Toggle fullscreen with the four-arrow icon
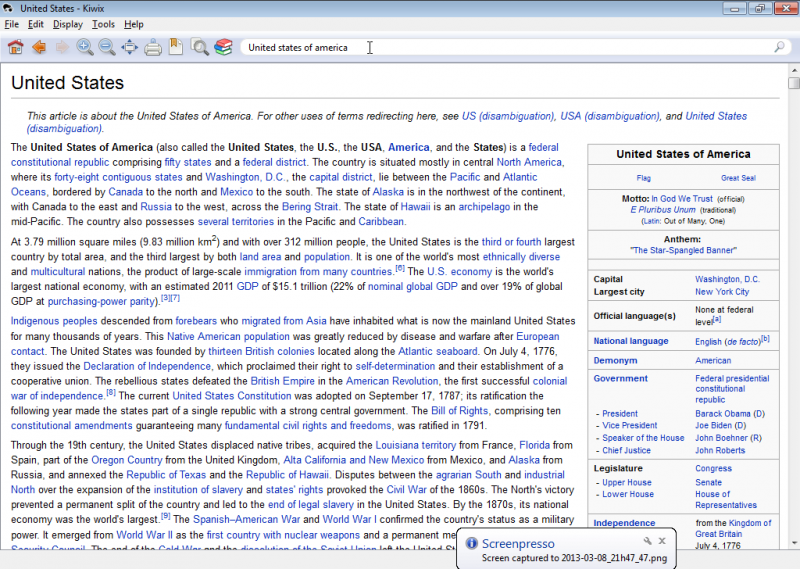 (x=130, y=47)
